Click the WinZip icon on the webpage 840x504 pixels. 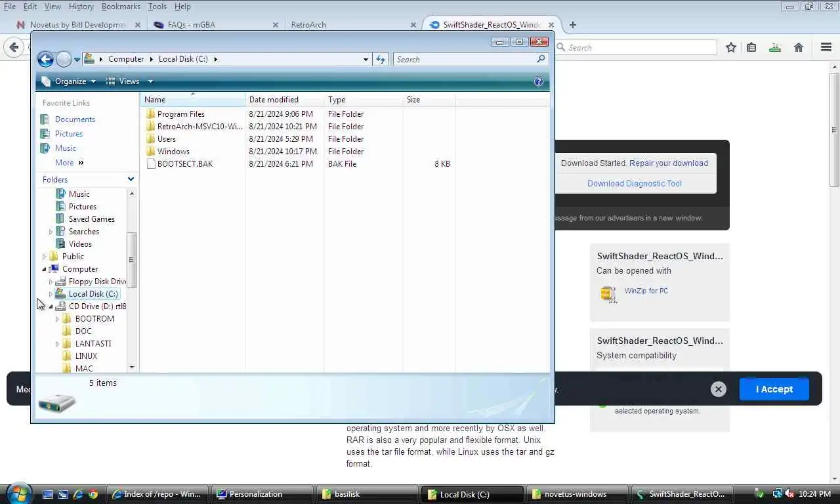click(x=608, y=294)
